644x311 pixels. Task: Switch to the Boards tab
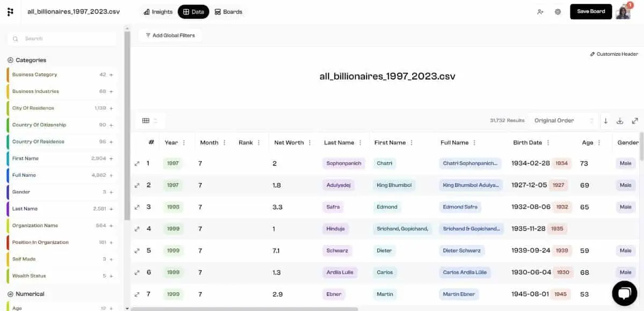[228, 11]
